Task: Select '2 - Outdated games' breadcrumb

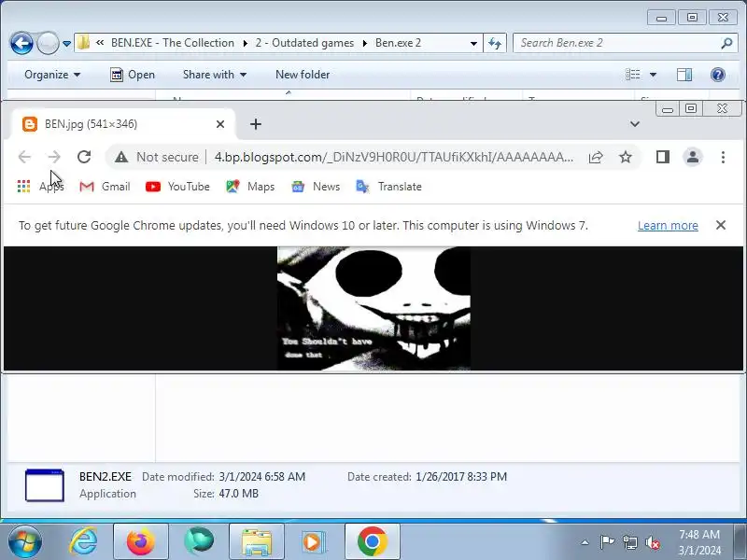Action: pyautogui.click(x=304, y=43)
